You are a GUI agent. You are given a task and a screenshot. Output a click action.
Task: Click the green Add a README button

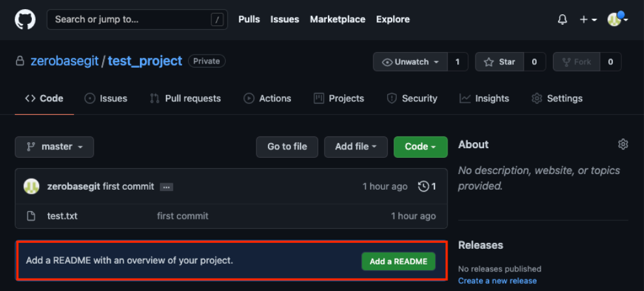coord(398,261)
